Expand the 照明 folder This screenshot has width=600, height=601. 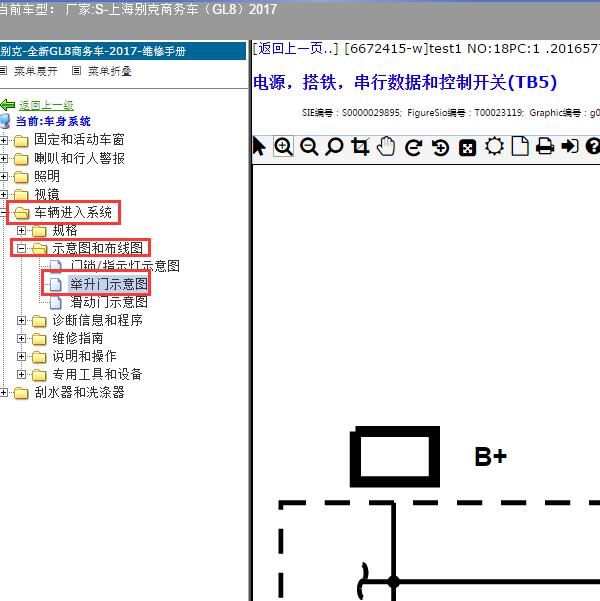pyautogui.click(x=3, y=176)
